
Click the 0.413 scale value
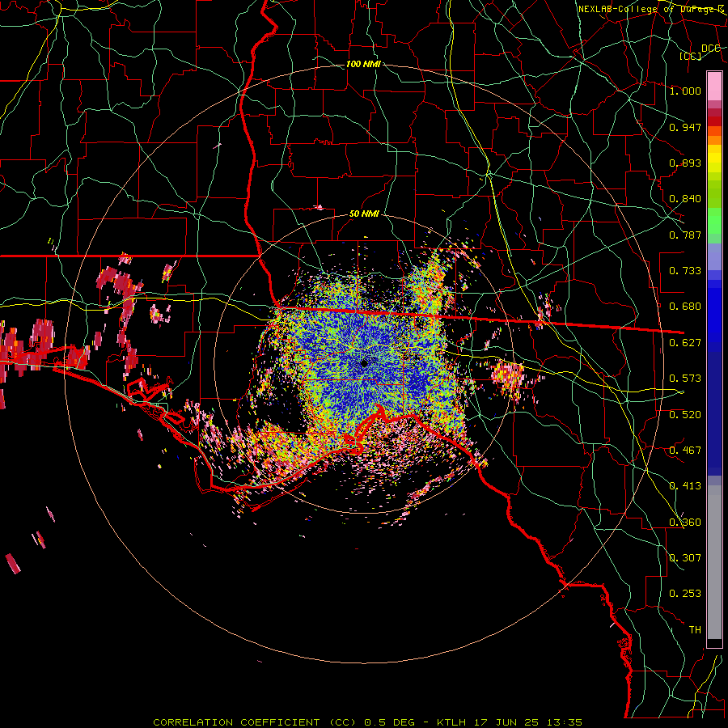click(x=685, y=485)
